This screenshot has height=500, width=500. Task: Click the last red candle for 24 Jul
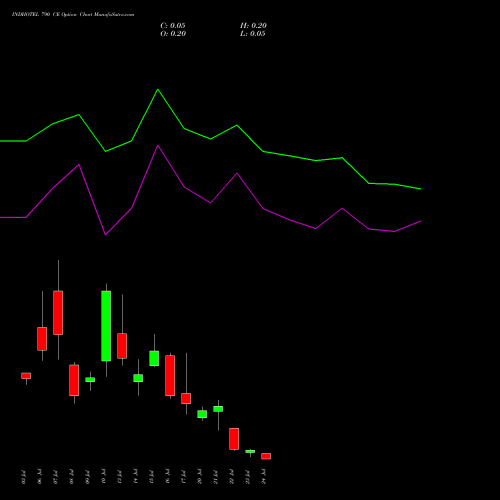click(x=266, y=456)
